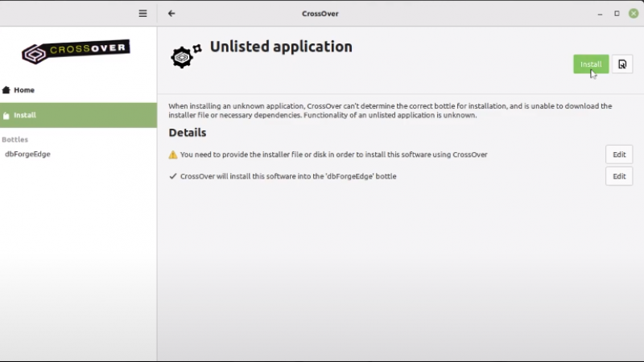Click the Home house icon
Viewport: 644px width, 362px height.
pyautogui.click(x=6, y=90)
